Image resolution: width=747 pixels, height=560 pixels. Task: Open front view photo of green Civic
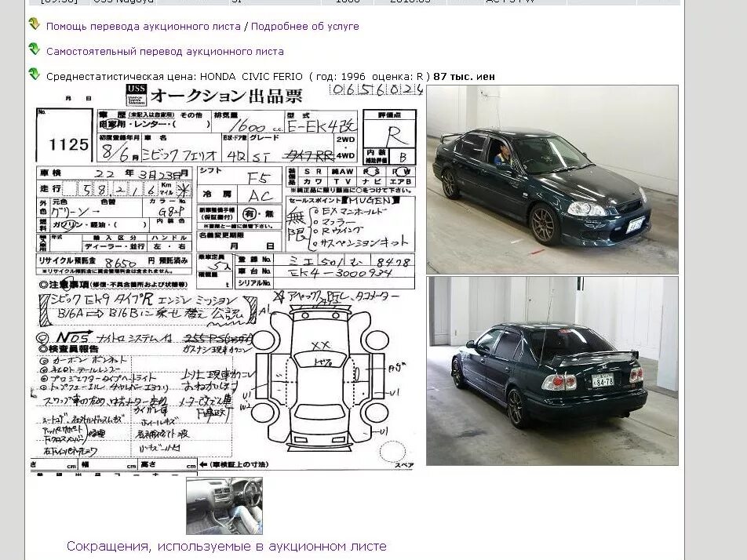(x=552, y=180)
